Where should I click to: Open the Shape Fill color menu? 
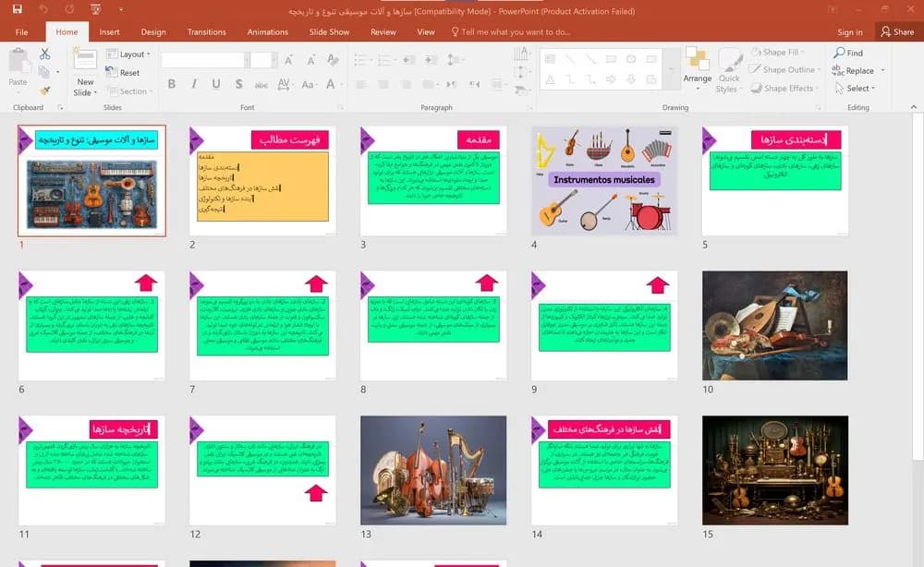[777, 52]
